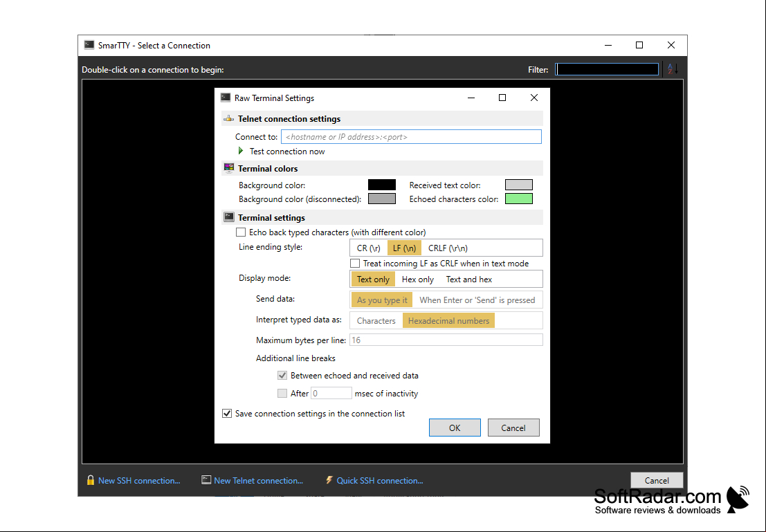Screen dimensions: 766x532
Task: Open Quick SSH connection link
Action: (x=380, y=481)
